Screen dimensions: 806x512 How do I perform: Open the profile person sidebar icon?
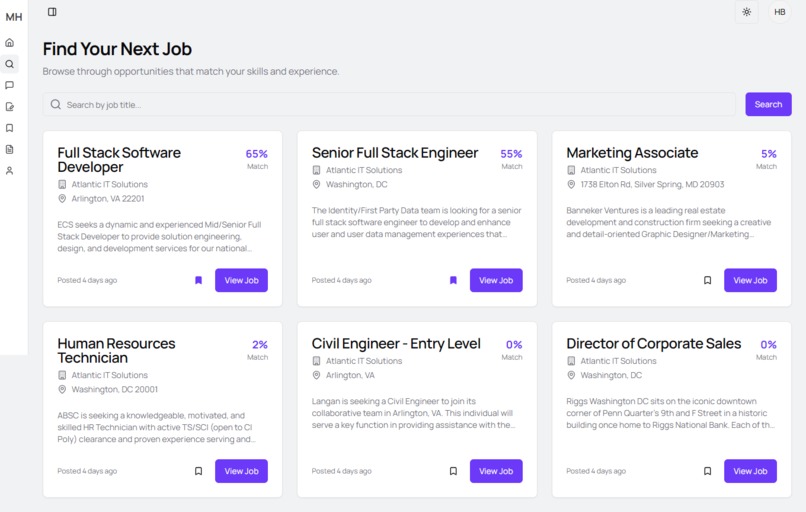tap(9, 171)
